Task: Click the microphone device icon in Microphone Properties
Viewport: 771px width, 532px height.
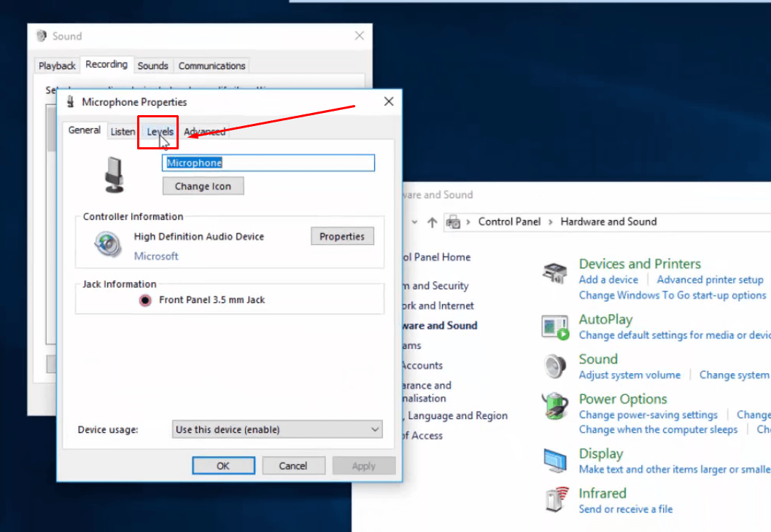Action: (115, 175)
